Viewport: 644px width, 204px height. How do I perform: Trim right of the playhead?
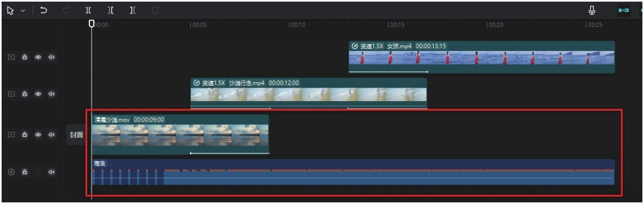click(133, 11)
